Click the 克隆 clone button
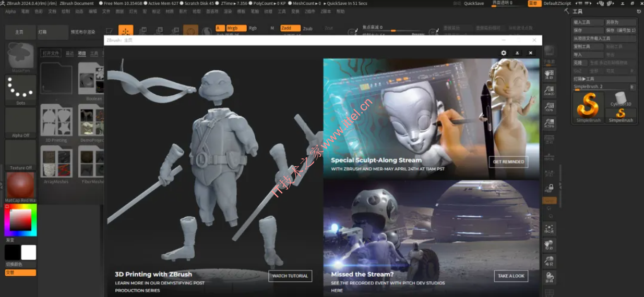This screenshot has width=644, height=297. pyautogui.click(x=580, y=63)
